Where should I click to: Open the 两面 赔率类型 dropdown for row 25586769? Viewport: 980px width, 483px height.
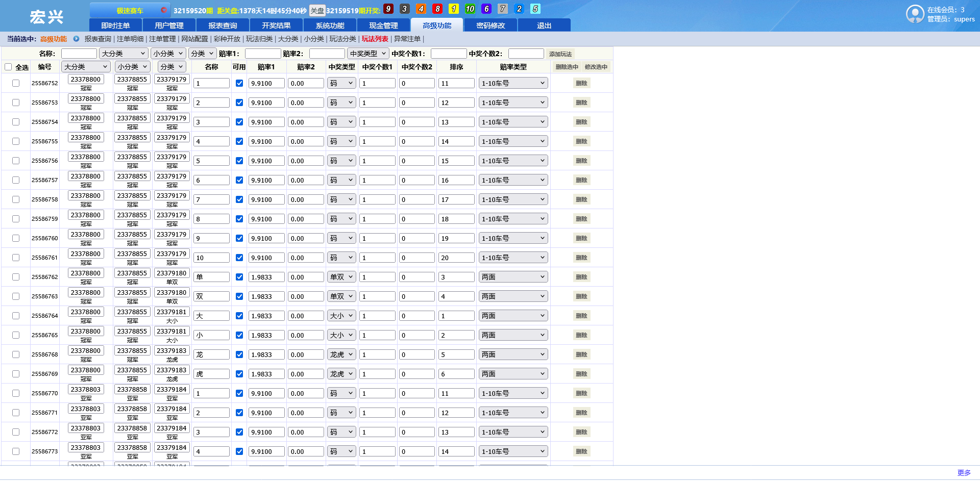coord(513,374)
